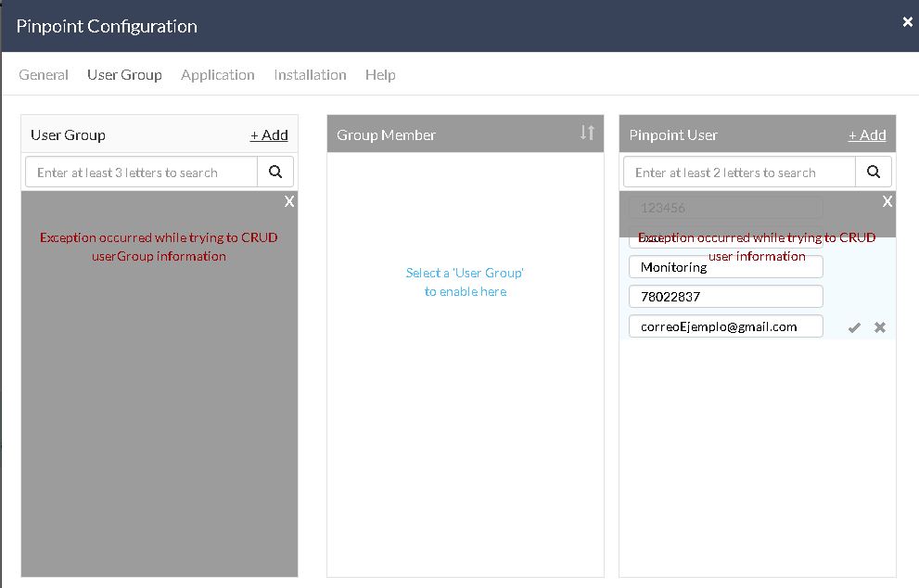The width and height of the screenshot is (919, 588).
Task: Switch to the User Group tab
Action: [x=124, y=75]
